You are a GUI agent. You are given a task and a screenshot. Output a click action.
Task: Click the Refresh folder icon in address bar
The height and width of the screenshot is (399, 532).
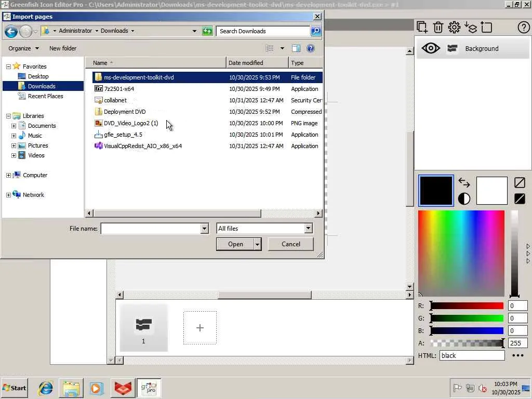pos(207,31)
